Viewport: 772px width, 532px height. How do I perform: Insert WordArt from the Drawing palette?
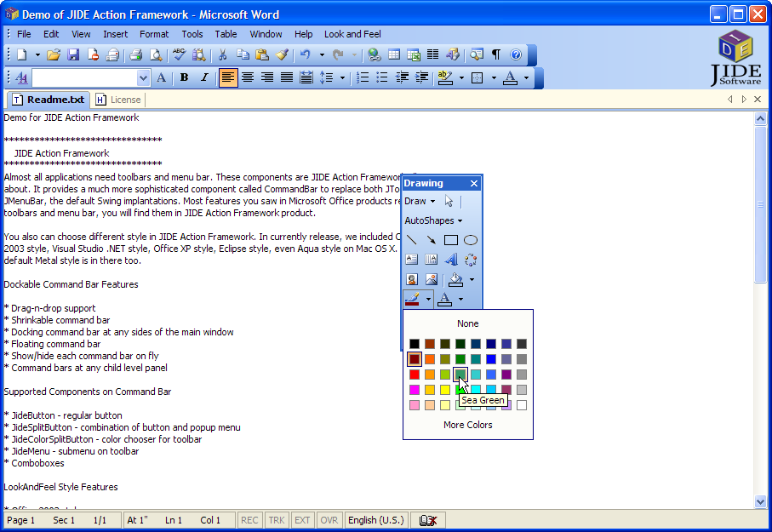point(451,260)
